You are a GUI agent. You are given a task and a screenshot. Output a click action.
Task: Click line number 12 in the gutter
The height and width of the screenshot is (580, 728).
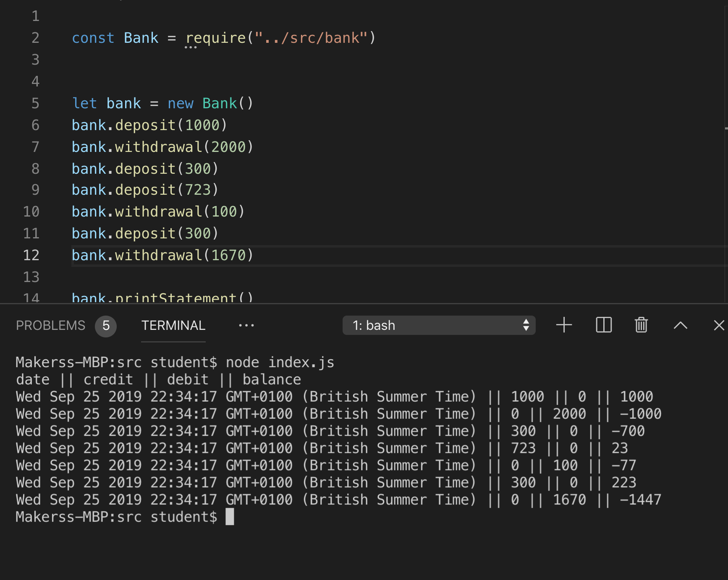[31, 255]
